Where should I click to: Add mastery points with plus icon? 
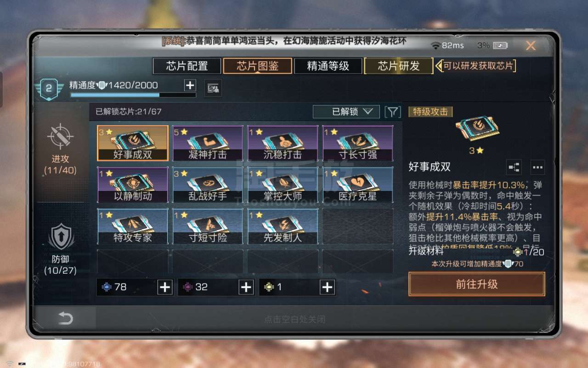(190, 85)
